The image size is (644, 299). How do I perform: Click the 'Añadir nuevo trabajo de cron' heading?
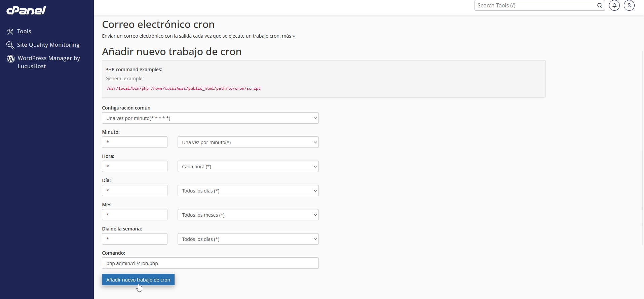172,52
